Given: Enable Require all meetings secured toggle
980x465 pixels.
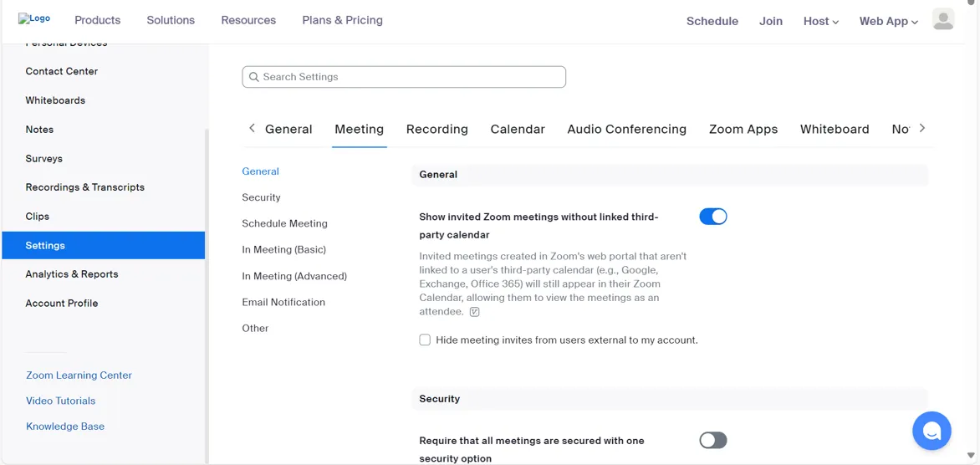Looking at the screenshot, I should pos(712,440).
